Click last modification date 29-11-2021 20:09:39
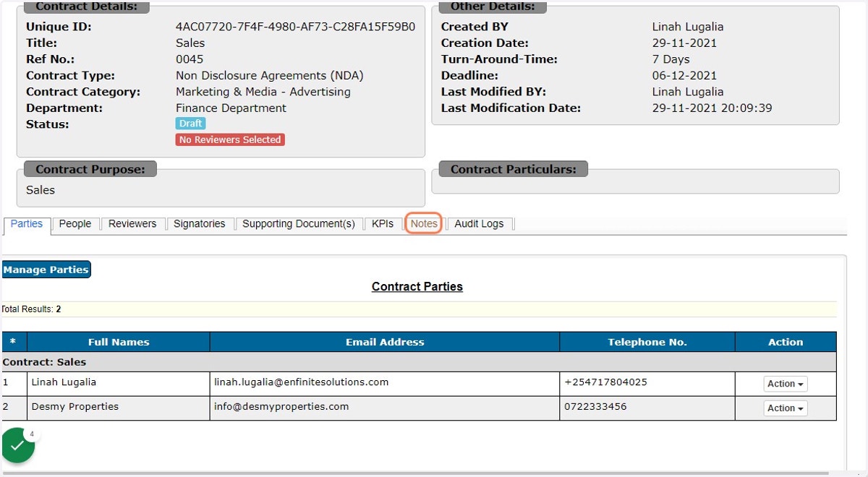 (x=712, y=108)
